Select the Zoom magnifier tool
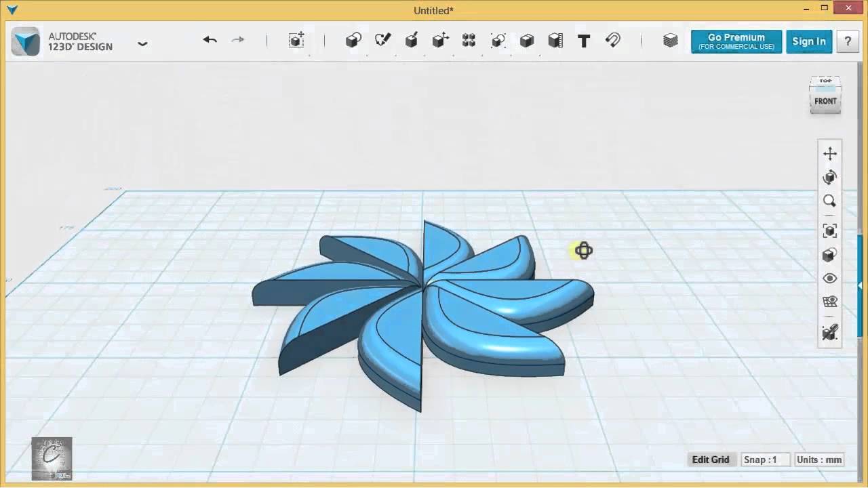This screenshot has height=488, width=868. (830, 201)
